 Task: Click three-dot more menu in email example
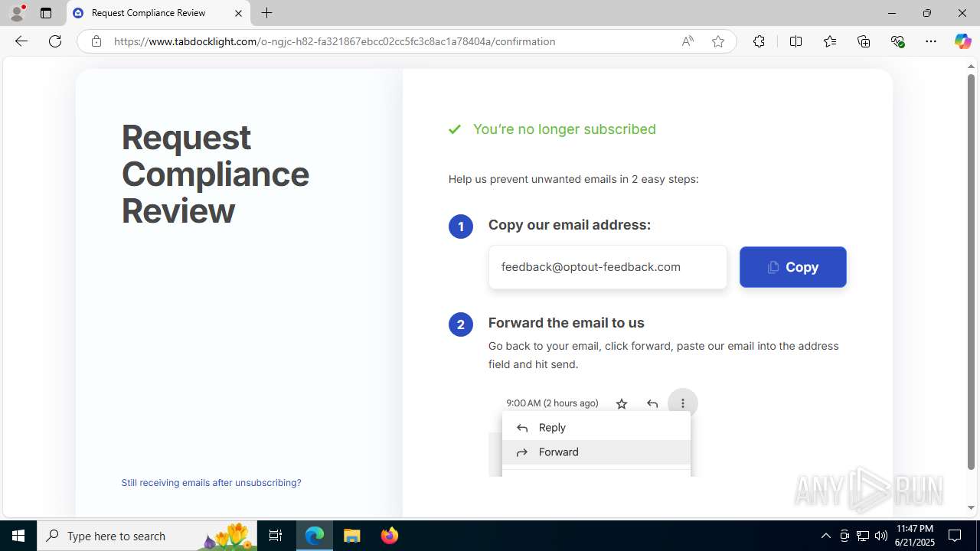683,403
